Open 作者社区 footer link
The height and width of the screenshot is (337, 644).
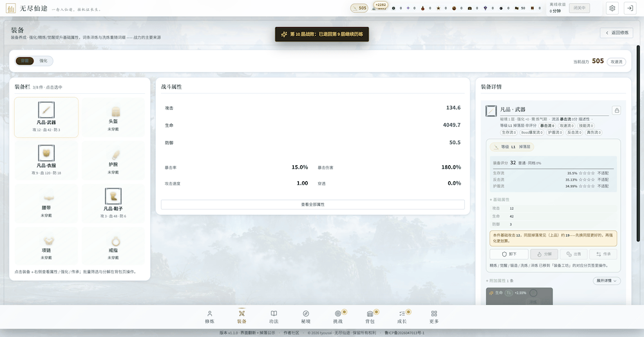click(291, 333)
